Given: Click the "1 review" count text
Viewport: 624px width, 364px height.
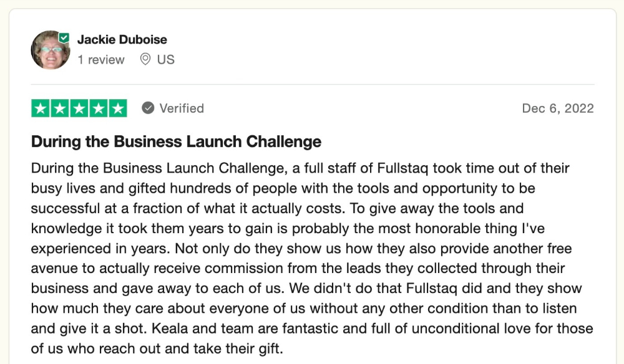Looking at the screenshot, I should pos(101,60).
